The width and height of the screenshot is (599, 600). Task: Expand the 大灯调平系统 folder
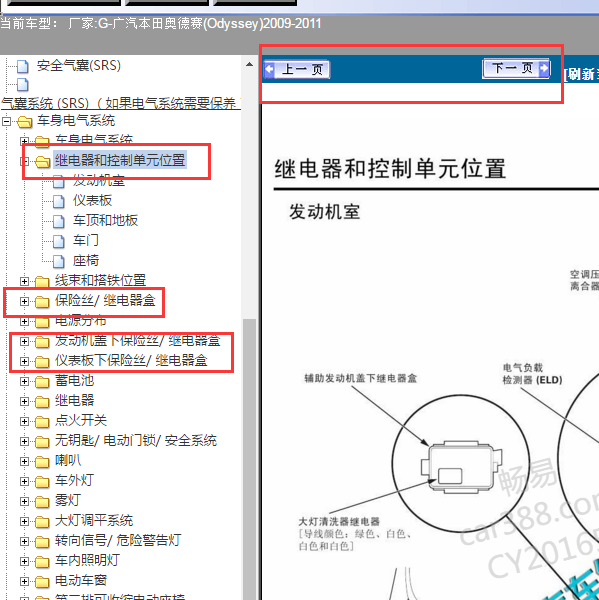click(24, 521)
